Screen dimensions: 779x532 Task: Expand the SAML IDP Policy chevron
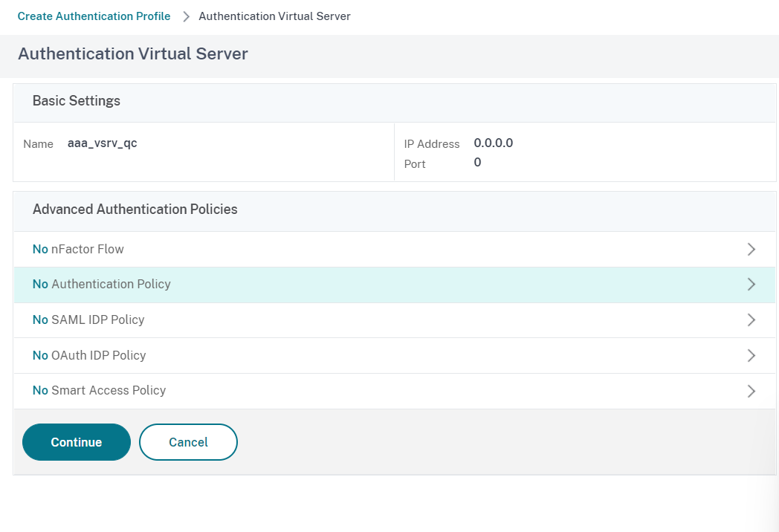[751, 319]
